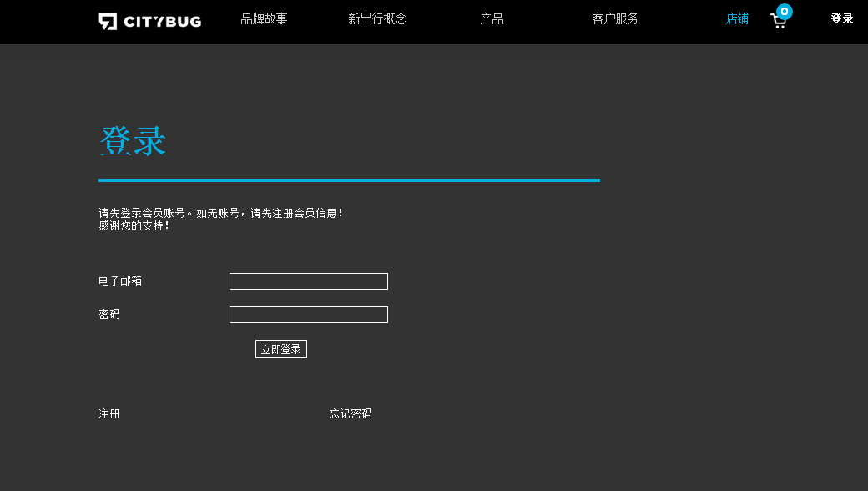Click the large blue 登录 heading
Screen dimensions: 868x491
[133, 141]
